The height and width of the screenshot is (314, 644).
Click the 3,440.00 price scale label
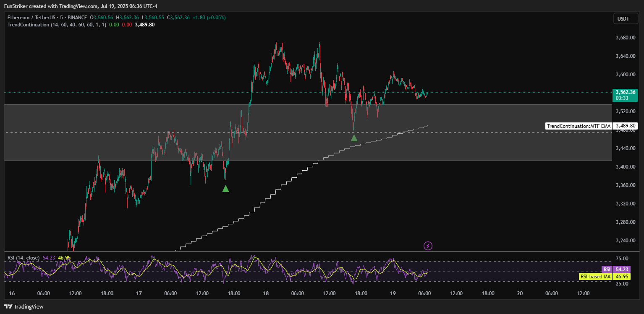tap(625, 148)
